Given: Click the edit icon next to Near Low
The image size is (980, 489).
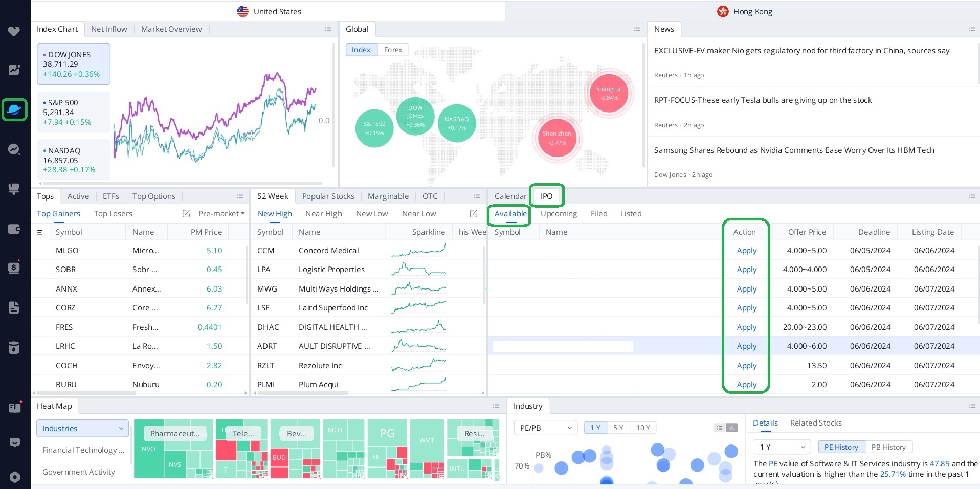Looking at the screenshot, I should [x=474, y=214].
